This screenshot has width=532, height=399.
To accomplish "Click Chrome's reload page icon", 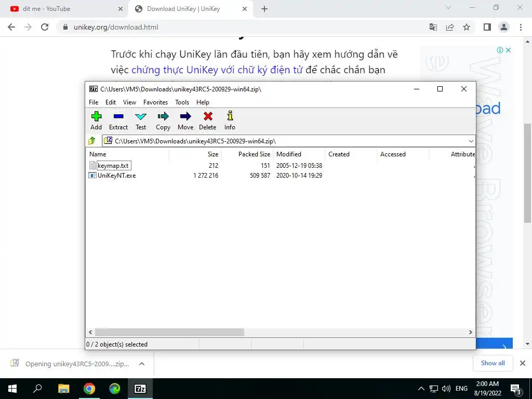I will (x=45, y=27).
